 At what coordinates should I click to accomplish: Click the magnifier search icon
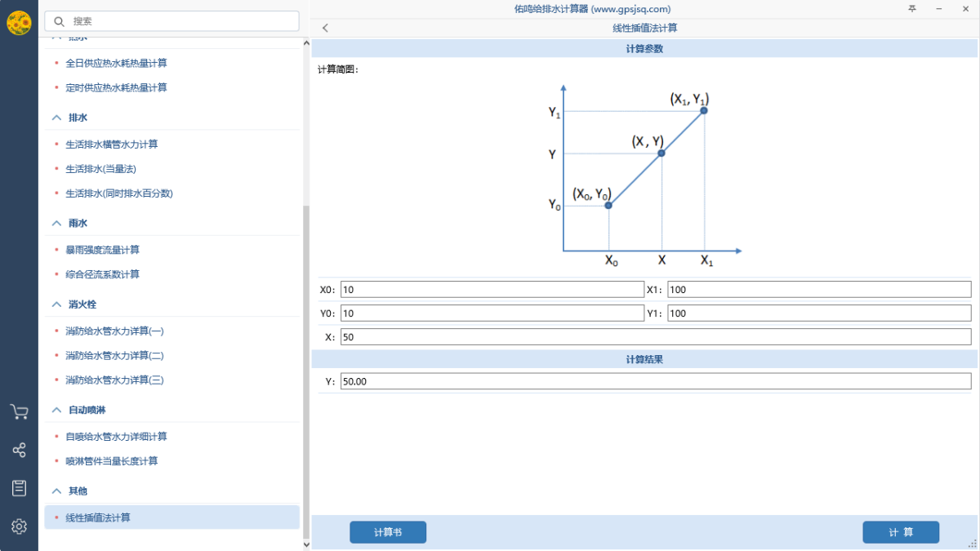point(59,21)
